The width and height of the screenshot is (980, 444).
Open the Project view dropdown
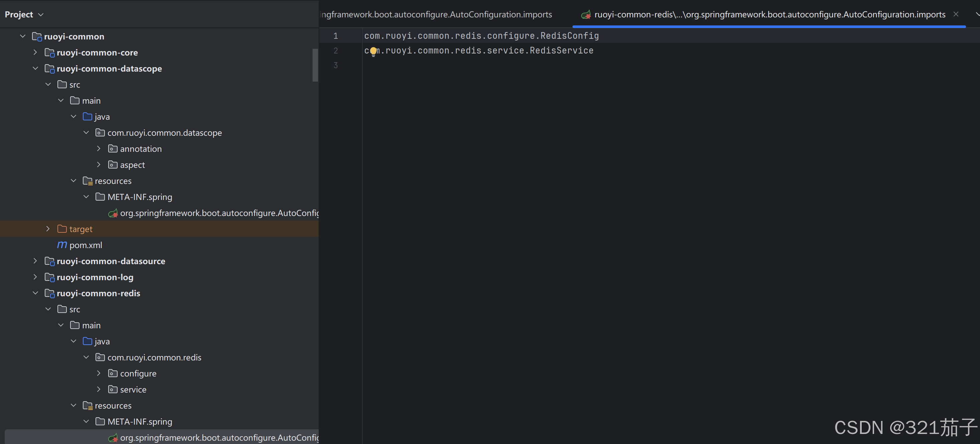[x=41, y=14]
